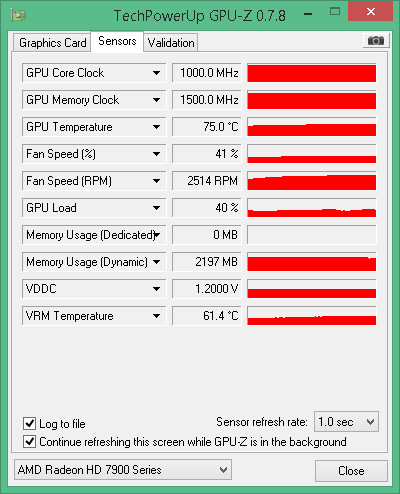
Task: Uncheck the Log to file checkbox
Action: [29, 424]
